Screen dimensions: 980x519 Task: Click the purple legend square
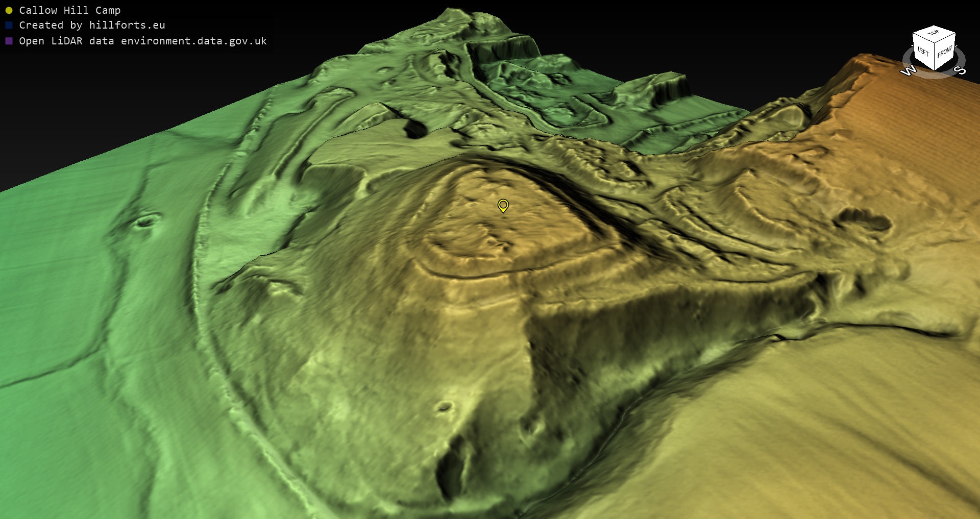coord(9,41)
